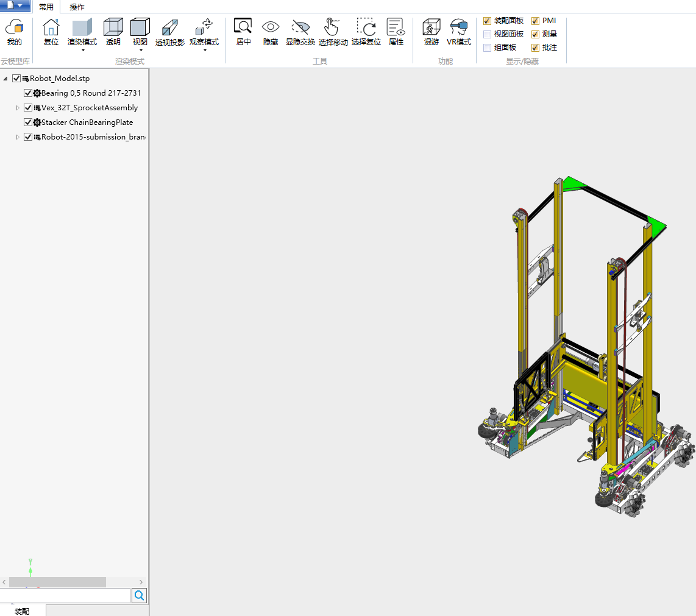Toggle checkbox for Robot-2015-submission_branch

[x=28, y=137]
